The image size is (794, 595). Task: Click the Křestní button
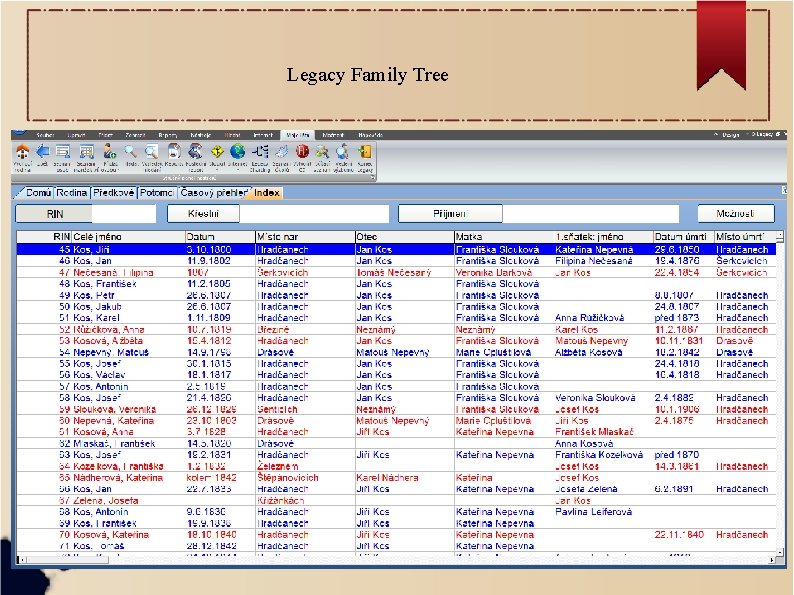(203, 213)
